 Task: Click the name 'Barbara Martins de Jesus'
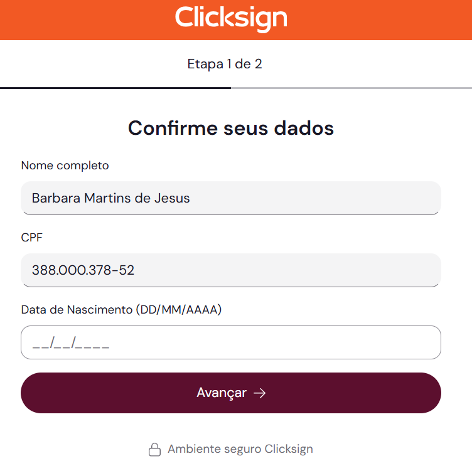point(110,198)
